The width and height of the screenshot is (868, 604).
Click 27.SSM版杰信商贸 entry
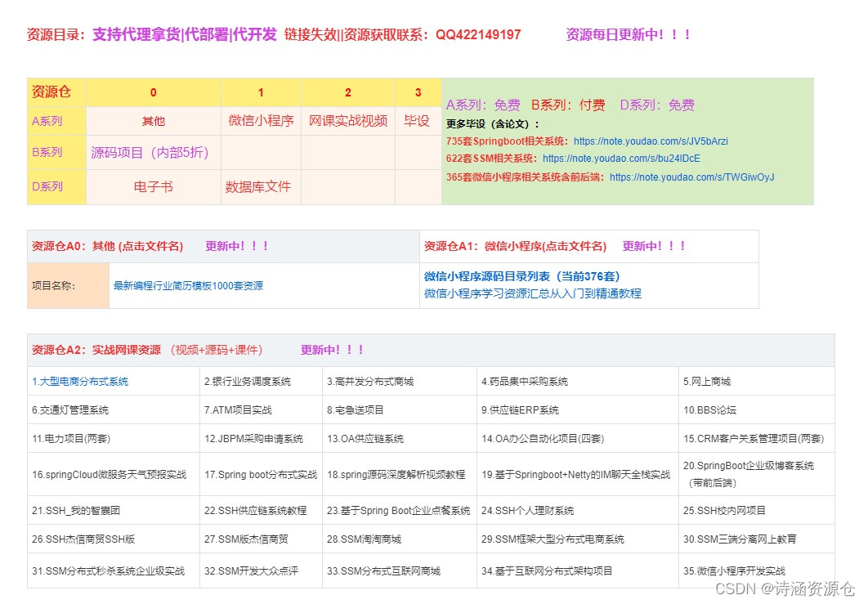point(246,539)
